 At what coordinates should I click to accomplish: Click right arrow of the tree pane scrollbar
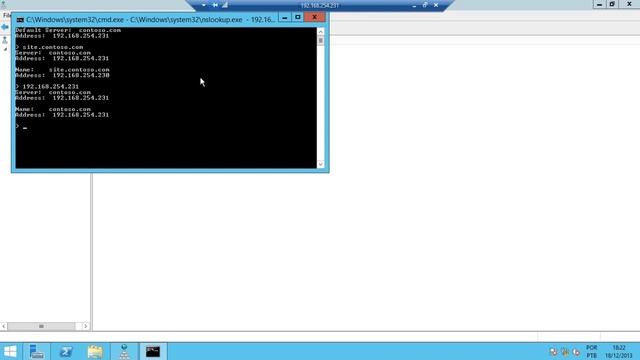(85, 326)
